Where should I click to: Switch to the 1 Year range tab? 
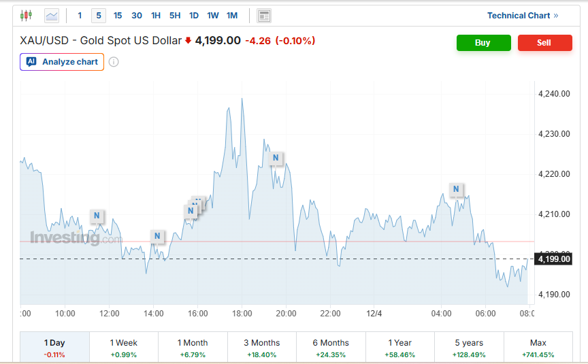[399, 347]
